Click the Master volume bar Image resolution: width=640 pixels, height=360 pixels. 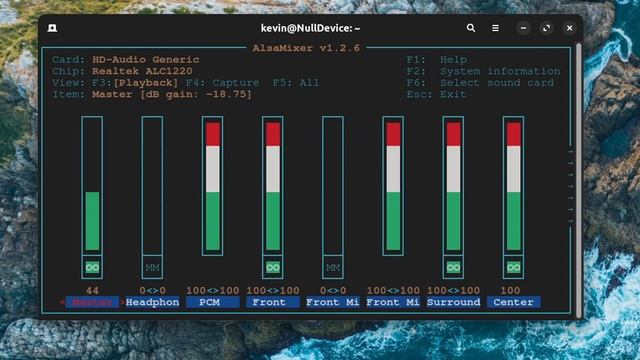point(92,186)
